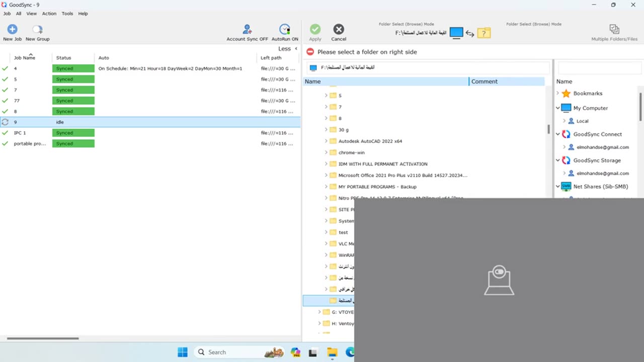
Task: Click the Synced status of job 5
Action: (x=73, y=79)
